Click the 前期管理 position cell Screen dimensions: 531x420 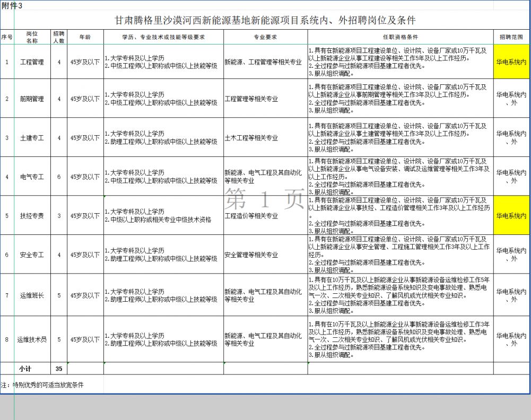(32, 99)
